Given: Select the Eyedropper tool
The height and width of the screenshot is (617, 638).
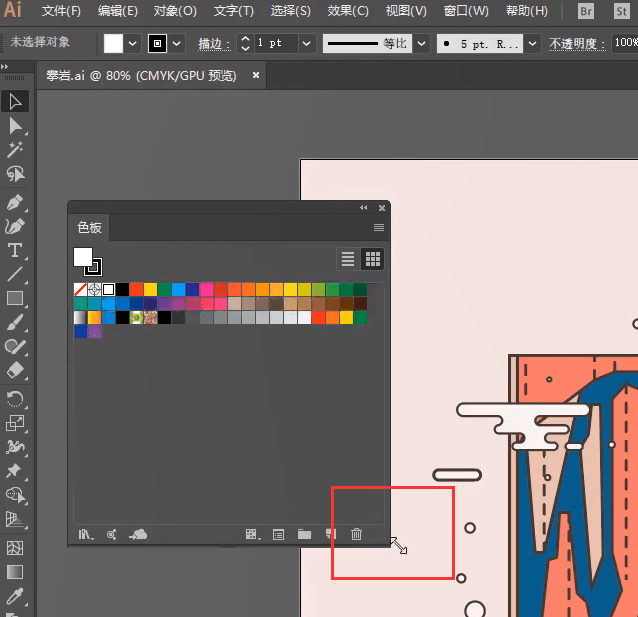Looking at the screenshot, I should pyautogui.click(x=15, y=596).
